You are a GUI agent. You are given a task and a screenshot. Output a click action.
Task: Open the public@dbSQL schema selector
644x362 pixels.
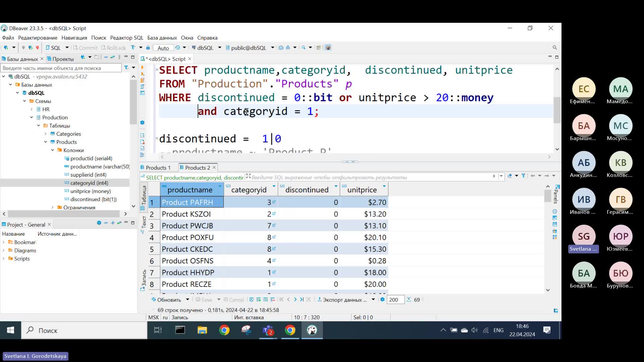(x=250, y=48)
